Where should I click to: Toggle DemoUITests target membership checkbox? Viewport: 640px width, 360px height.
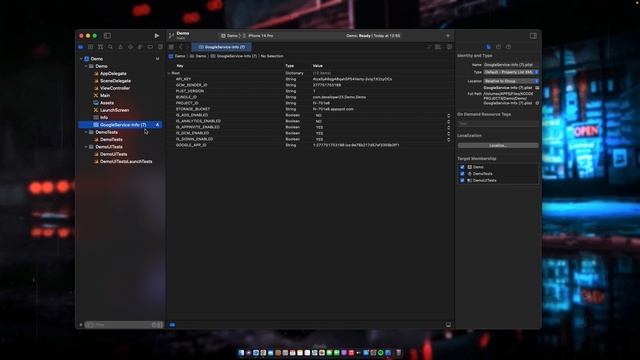click(x=462, y=180)
